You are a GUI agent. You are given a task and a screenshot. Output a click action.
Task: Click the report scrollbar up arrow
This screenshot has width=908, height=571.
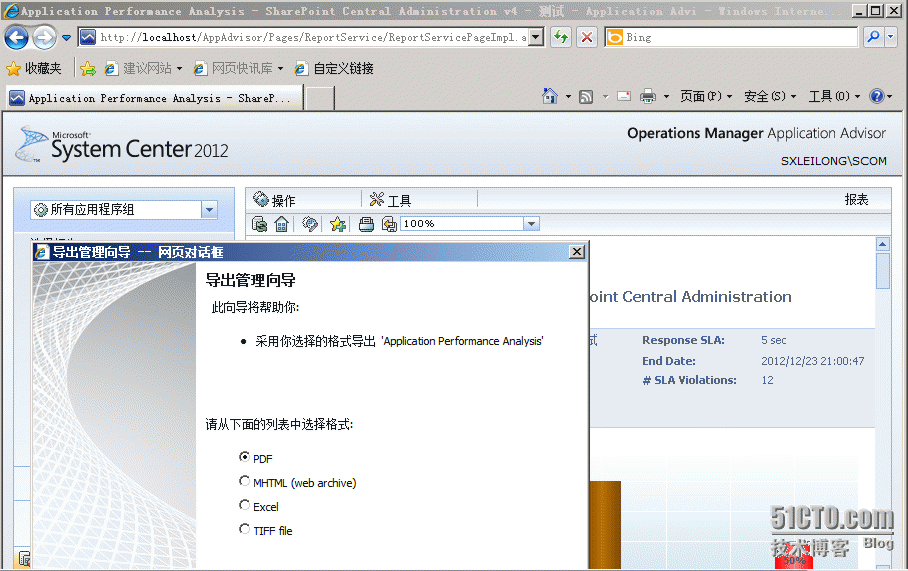click(x=883, y=244)
